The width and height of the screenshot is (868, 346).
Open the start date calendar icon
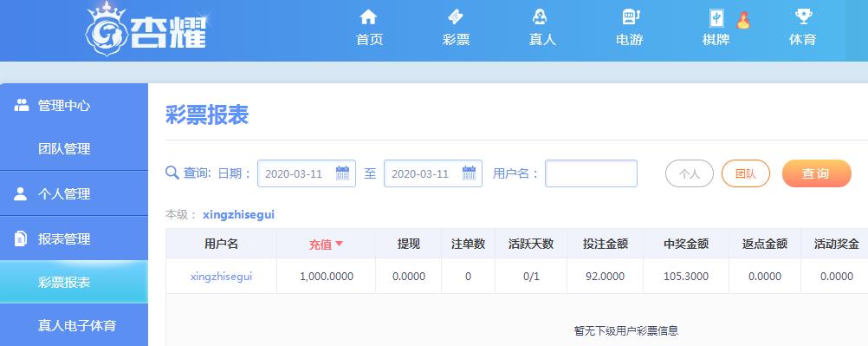coord(343,173)
